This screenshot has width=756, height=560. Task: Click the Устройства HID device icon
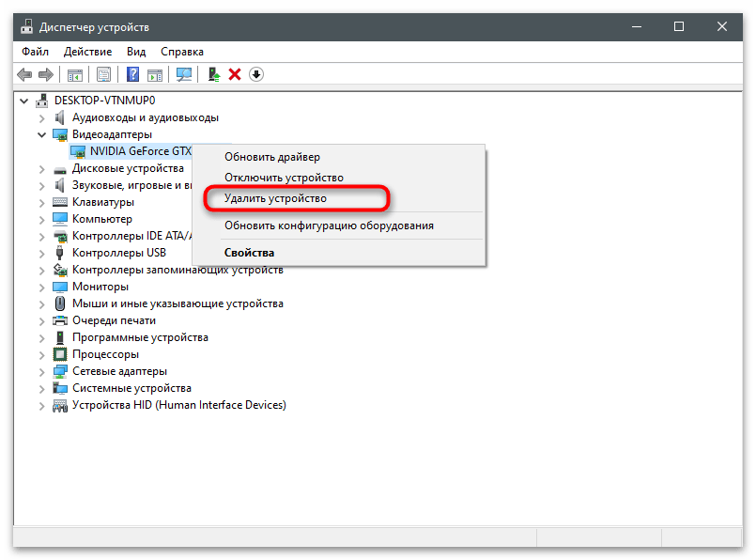coord(60,406)
